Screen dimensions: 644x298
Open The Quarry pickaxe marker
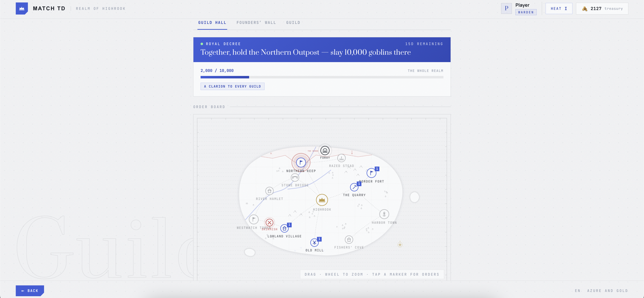[354, 187]
